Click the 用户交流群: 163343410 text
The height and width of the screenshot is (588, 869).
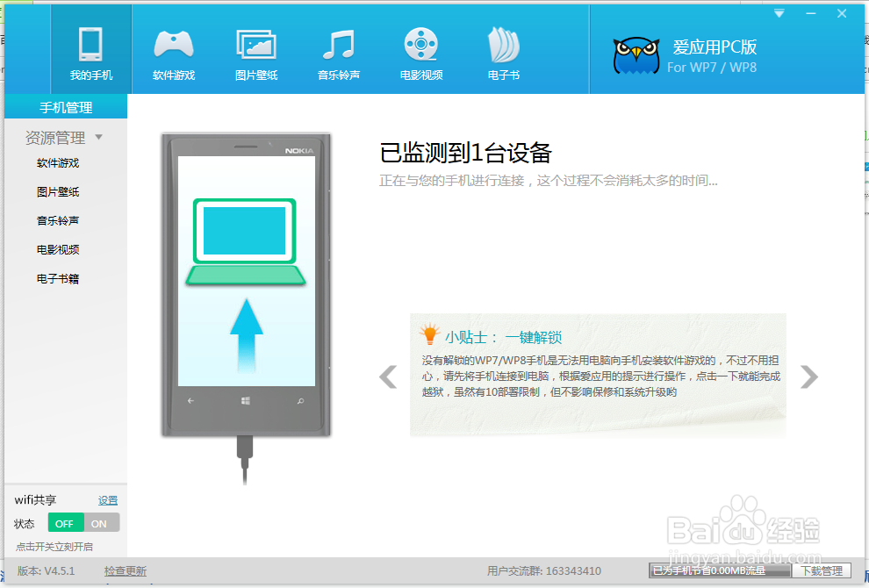point(544,570)
